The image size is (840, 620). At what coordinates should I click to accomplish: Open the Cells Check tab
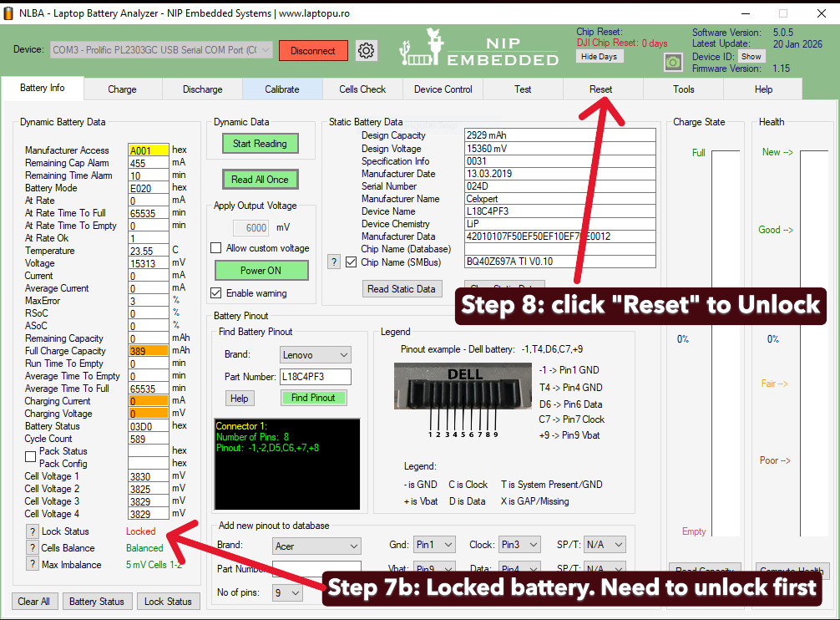pyautogui.click(x=362, y=89)
